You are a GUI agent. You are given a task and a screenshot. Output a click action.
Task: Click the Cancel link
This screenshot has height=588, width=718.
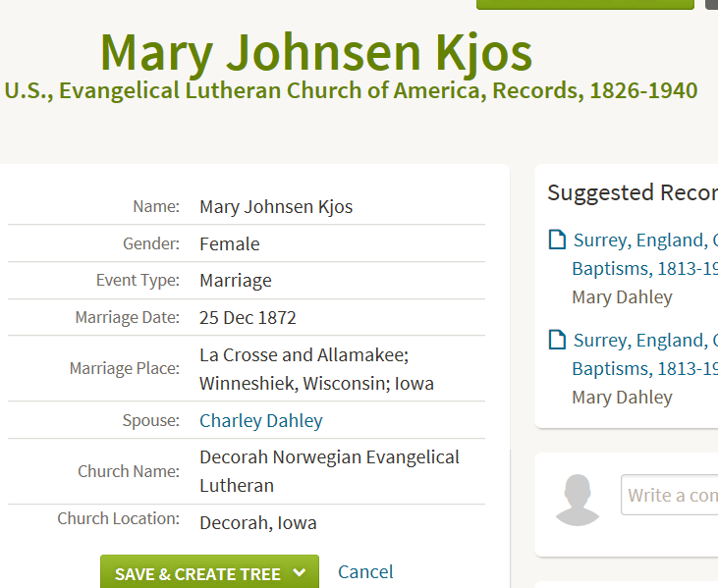365,572
